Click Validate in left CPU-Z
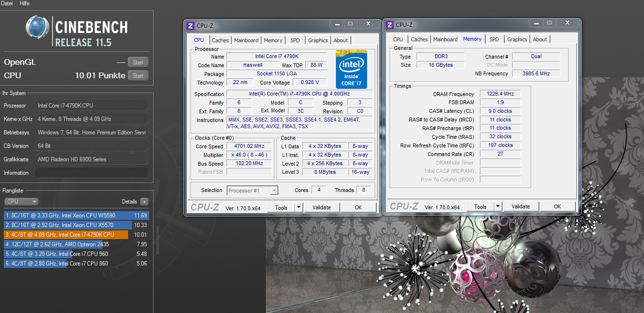The height and width of the screenshot is (313, 644). [x=322, y=207]
